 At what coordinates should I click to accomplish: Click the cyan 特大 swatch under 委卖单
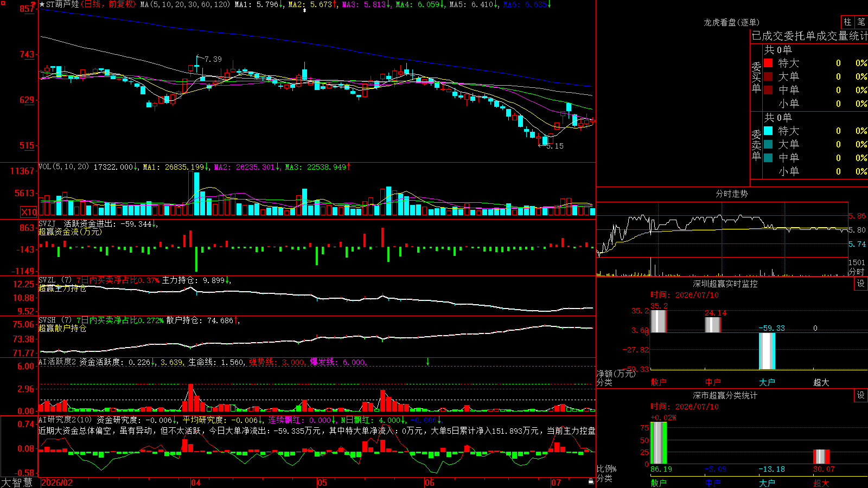pyautogui.click(x=768, y=131)
